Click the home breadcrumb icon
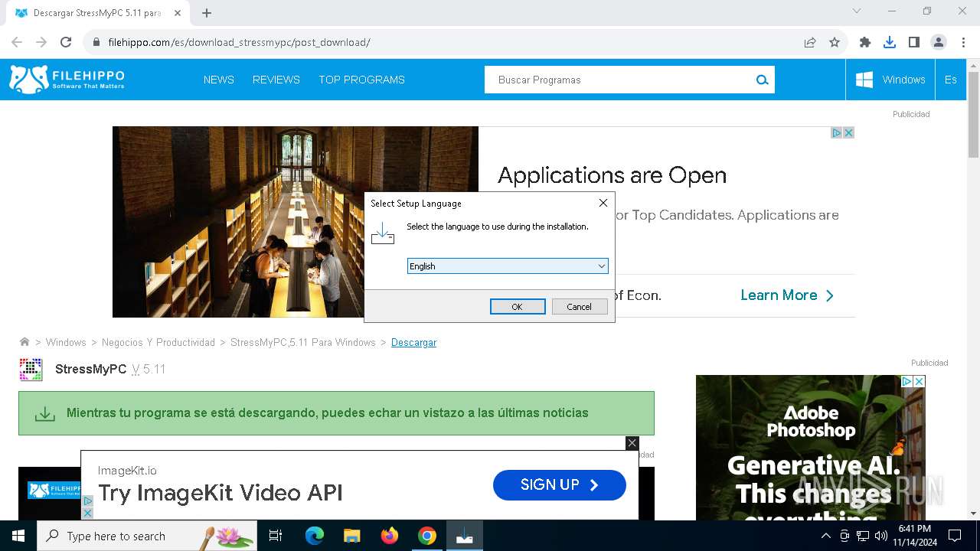This screenshot has height=551, width=980. click(24, 342)
